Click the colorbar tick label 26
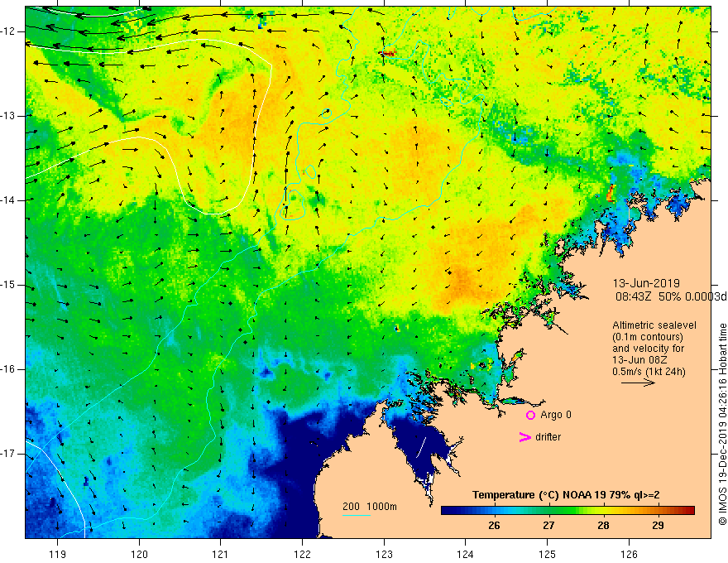 click(x=494, y=526)
